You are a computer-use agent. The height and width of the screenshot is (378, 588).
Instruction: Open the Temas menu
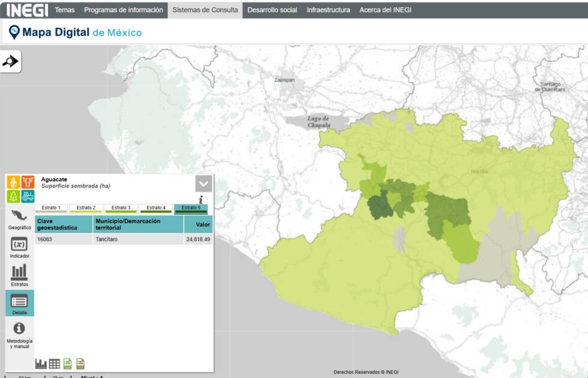coord(64,10)
